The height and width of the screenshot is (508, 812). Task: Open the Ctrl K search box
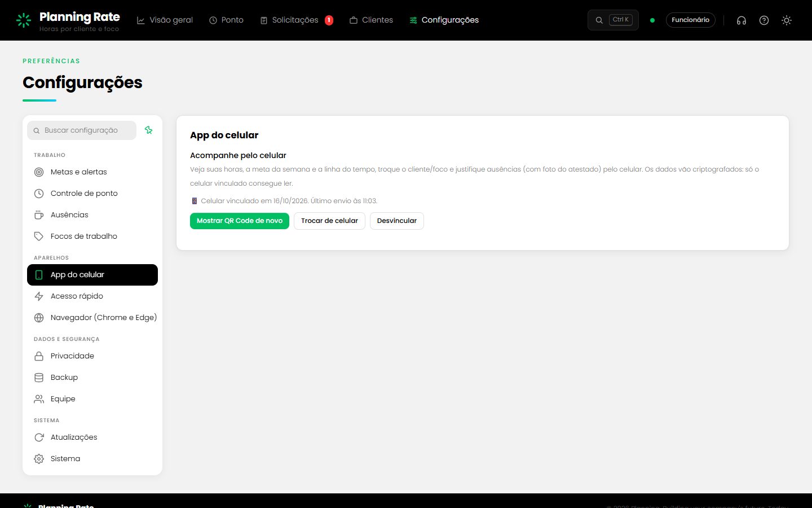[613, 20]
